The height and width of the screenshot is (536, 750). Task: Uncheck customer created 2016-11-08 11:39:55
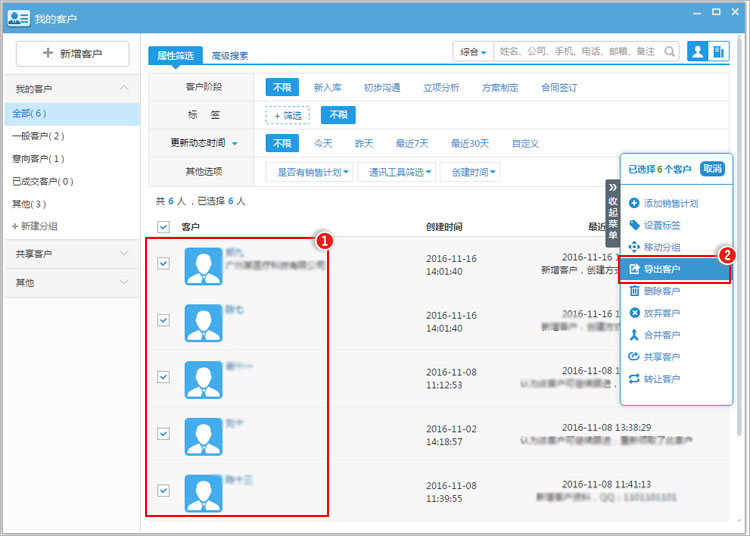[x=164, y=490]
